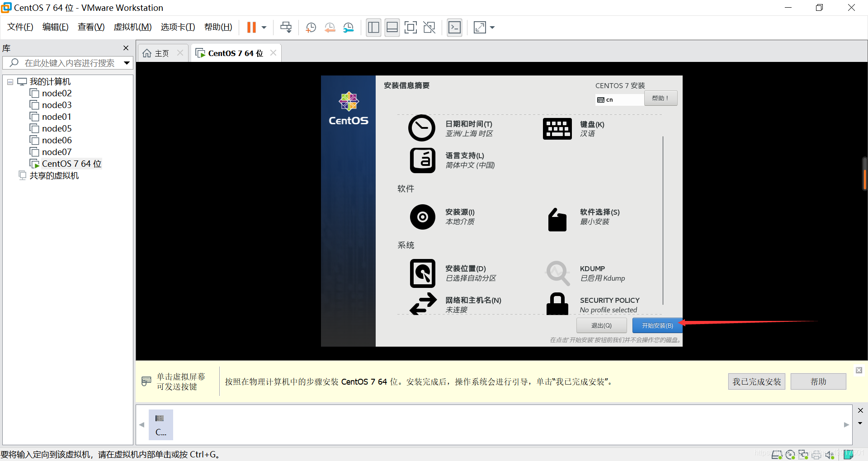Open 安装源 settings via the disc icon
This screenshot has height=461, width=868.
tap(423, 217)
